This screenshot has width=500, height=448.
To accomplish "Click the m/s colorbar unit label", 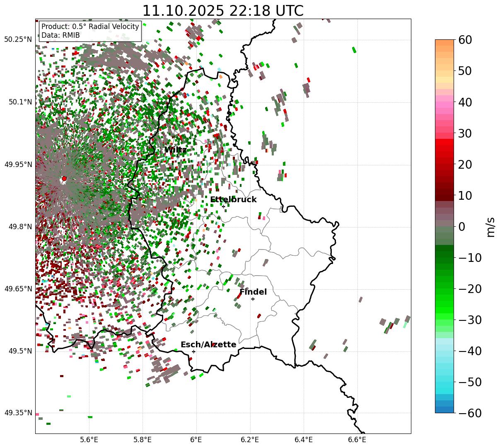I will [x=491, y=226].
